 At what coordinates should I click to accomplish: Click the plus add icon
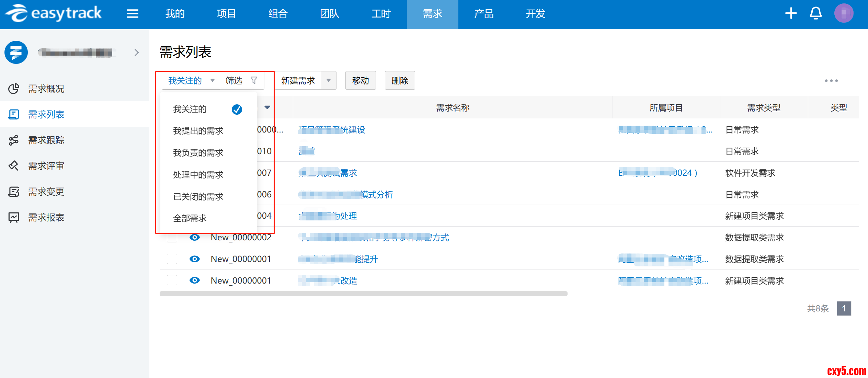[791, 13]
